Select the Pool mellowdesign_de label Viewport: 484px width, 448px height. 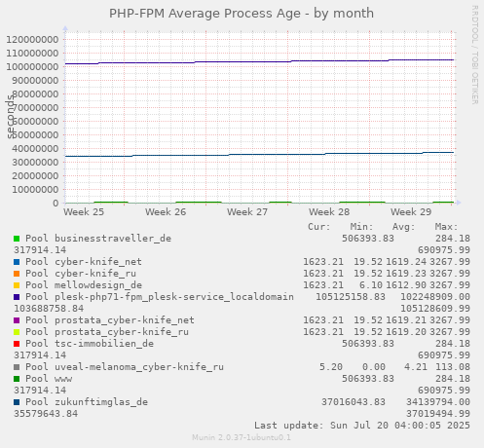click(84, 285)
